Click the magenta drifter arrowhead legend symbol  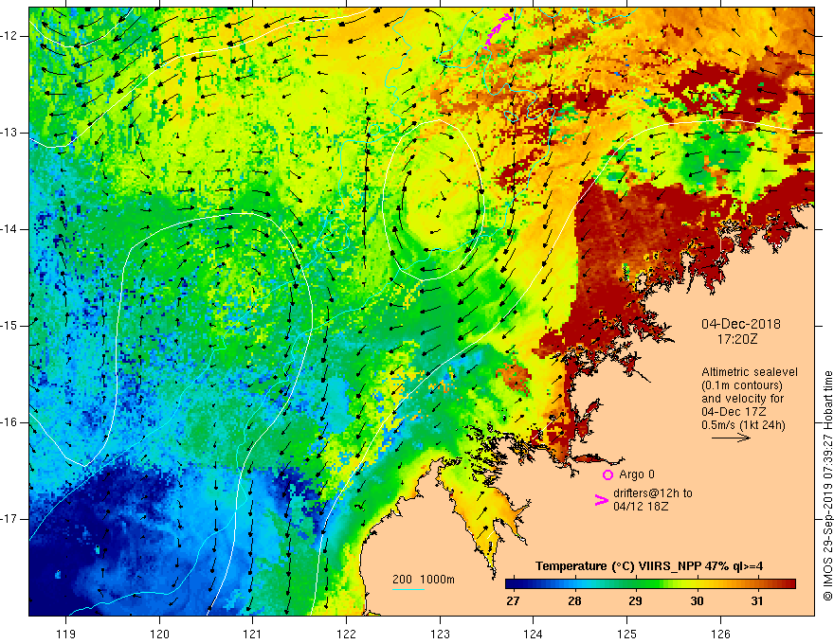[601, 500]
